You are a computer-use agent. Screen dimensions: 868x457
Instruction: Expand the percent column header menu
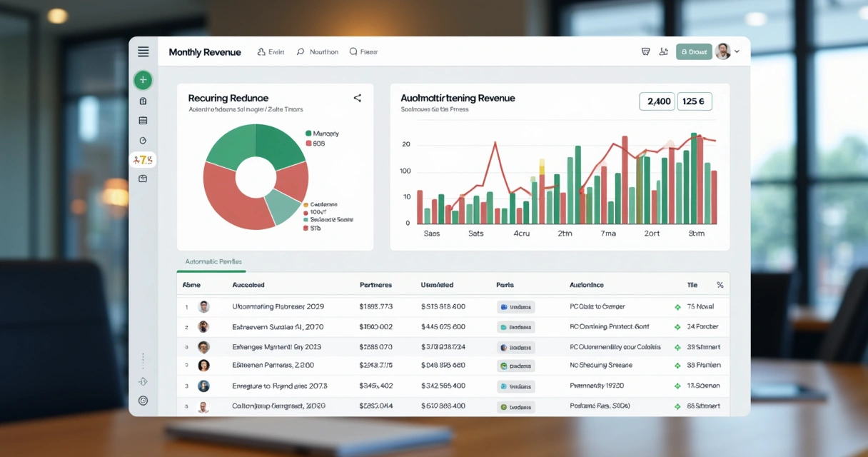pyautogui.click(x=720, y=284)
